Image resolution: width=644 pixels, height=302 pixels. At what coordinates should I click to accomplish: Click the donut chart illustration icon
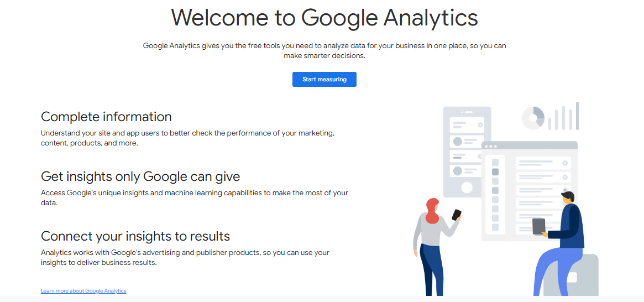point(533,118)
